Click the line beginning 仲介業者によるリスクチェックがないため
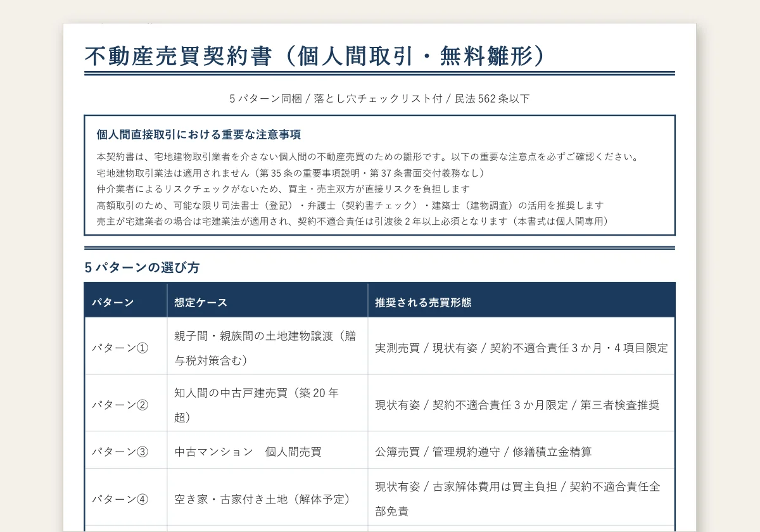 [283, 189]
